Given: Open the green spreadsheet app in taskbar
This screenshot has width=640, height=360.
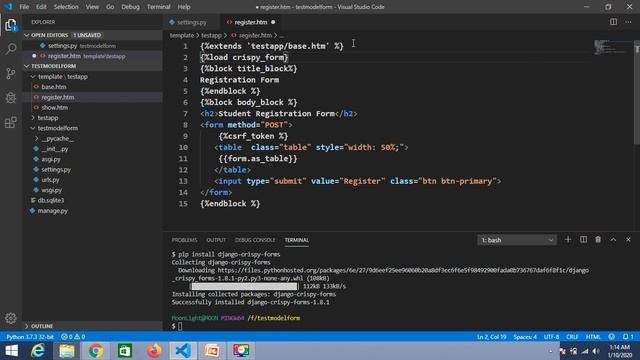Looking at the screenshot, I should (x=125, y=351).
